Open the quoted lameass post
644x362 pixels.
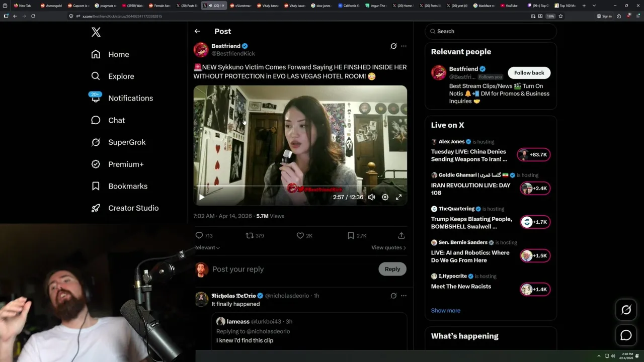click(x=309, y=331)
